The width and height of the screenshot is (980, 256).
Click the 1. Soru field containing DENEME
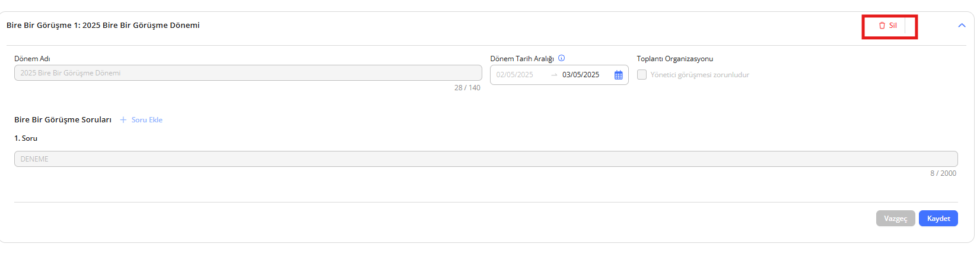pos(485,159)
